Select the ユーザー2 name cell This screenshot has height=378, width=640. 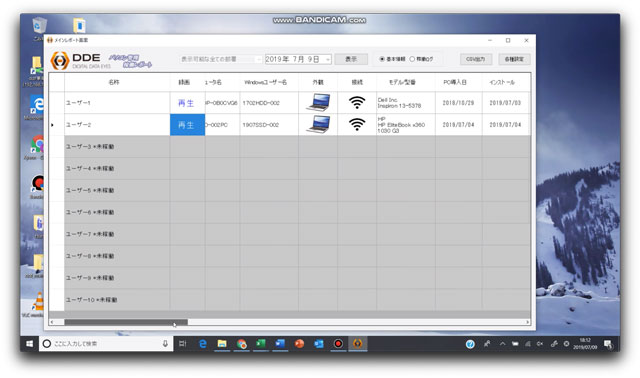(x=117, y=125)
